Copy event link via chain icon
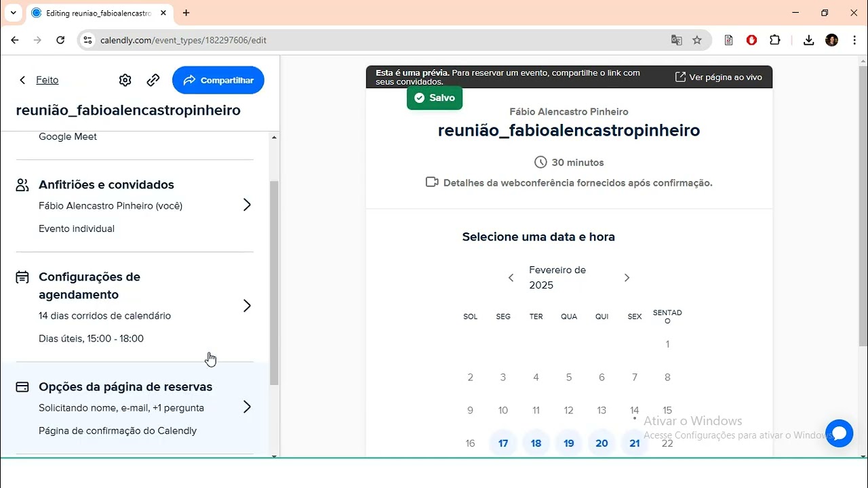This screenshot has width=868, height=488. coord(153,80)
